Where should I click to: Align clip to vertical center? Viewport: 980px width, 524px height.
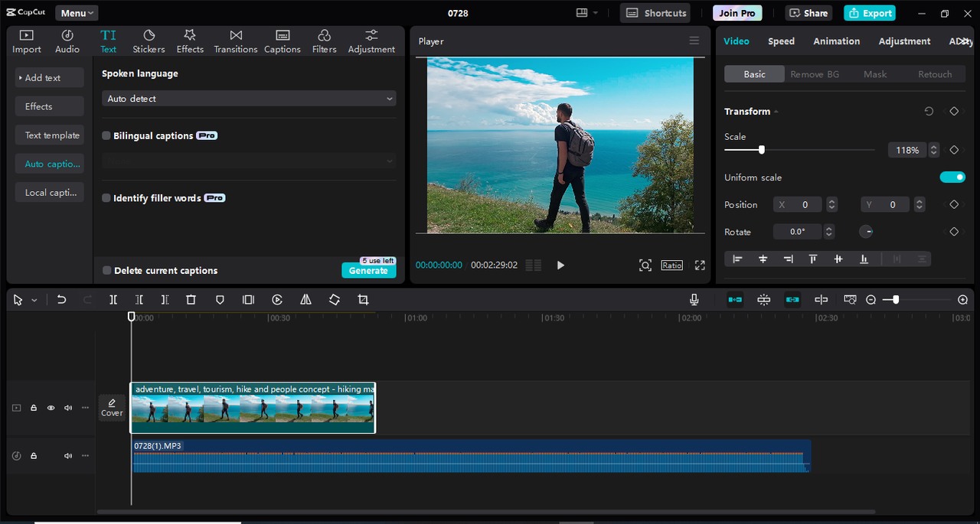838,259
